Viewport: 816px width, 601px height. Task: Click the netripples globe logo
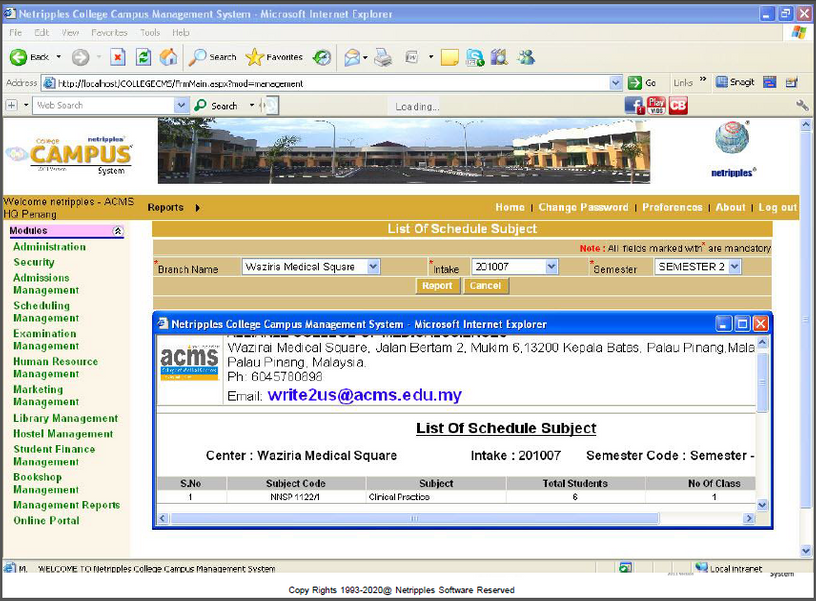(x=732, y=138)
